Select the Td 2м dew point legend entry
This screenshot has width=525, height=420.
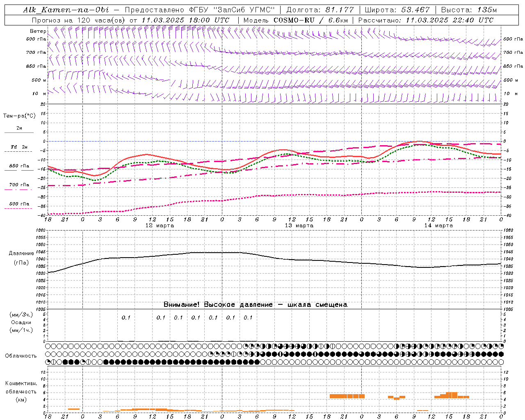[x=19, y=147]
